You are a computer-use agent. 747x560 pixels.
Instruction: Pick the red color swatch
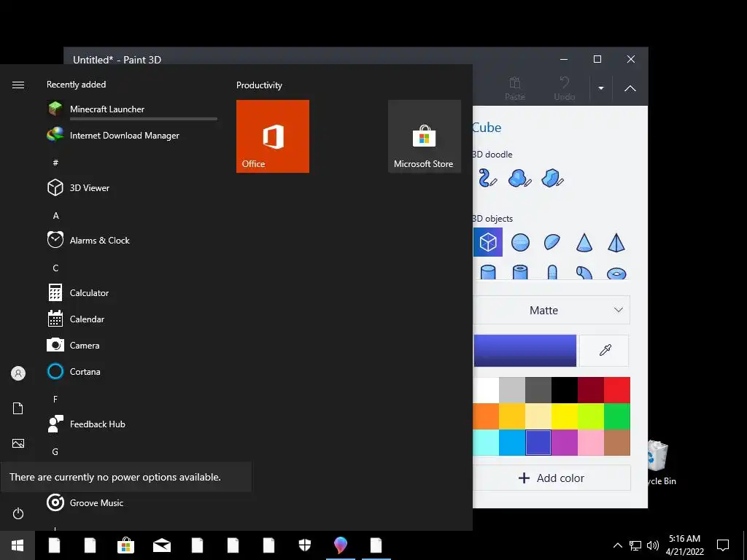point(617,390)
